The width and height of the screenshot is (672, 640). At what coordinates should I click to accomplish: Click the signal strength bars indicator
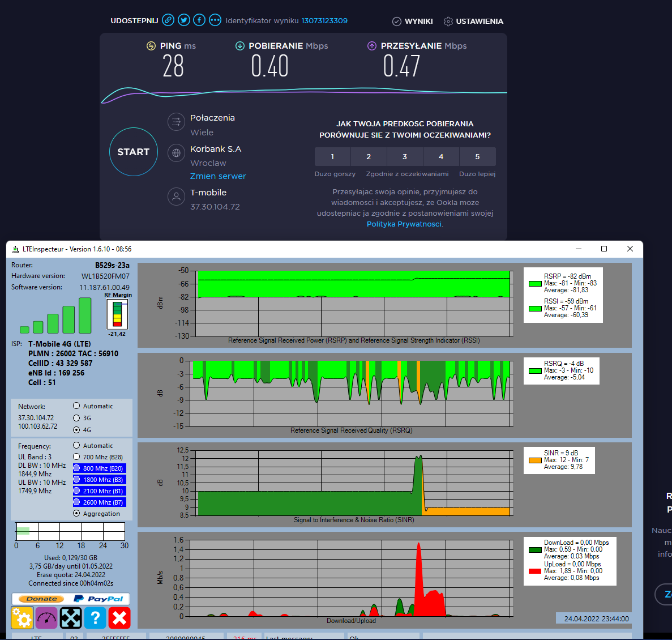click(55, 315)
